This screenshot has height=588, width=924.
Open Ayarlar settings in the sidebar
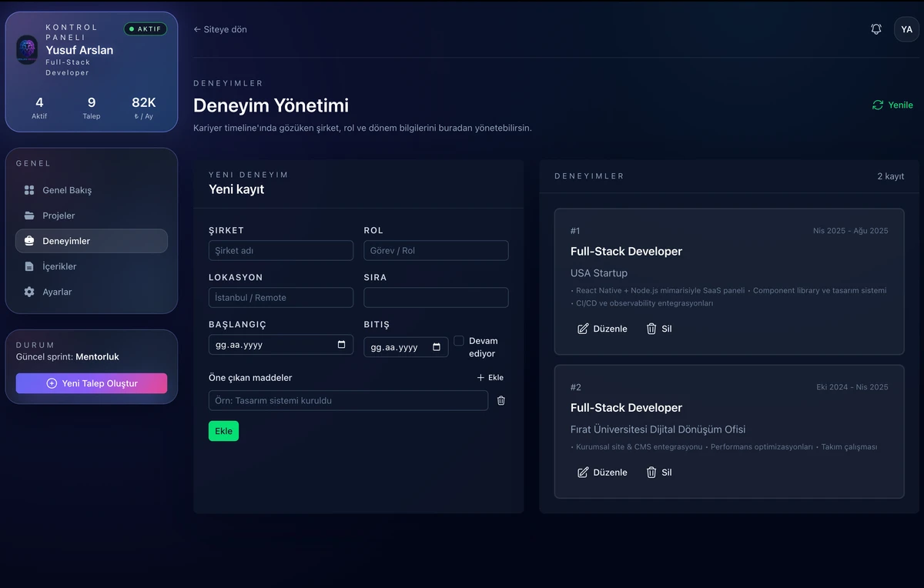coord(57,292)
